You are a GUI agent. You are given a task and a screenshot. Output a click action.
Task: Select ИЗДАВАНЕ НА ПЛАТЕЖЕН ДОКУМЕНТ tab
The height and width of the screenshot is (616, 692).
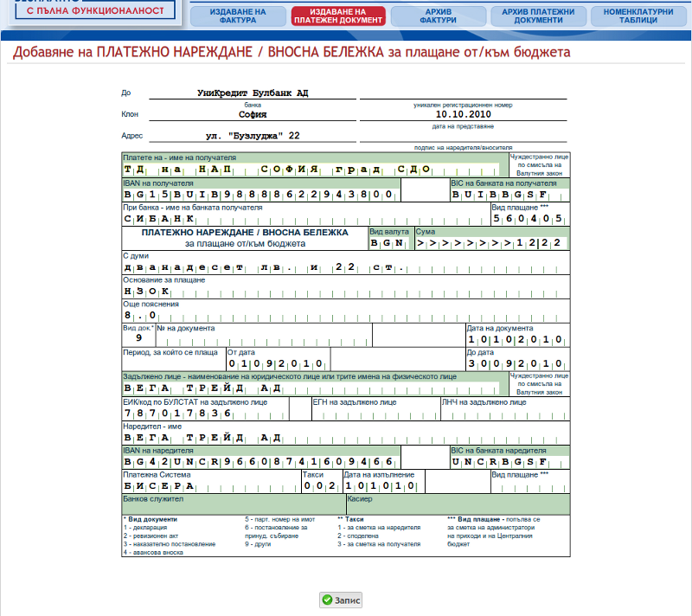pyautogui.click(x=338, y=16)
